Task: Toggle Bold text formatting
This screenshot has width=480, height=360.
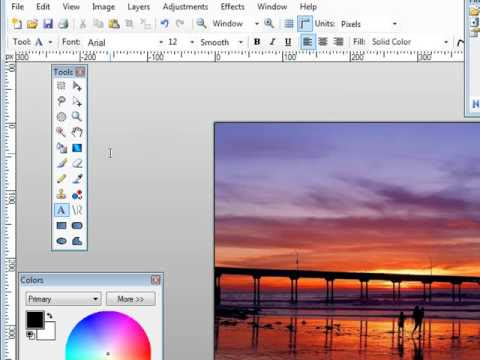Action: (257, 42)
